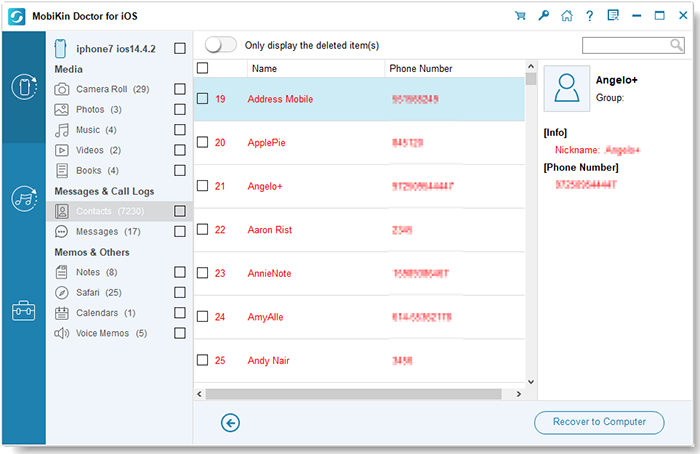This screenshot has width=700, height=454.
Task: Select the phone recovery mode in left sidebar
Action: pyautogui.click(x=23, y=87)
